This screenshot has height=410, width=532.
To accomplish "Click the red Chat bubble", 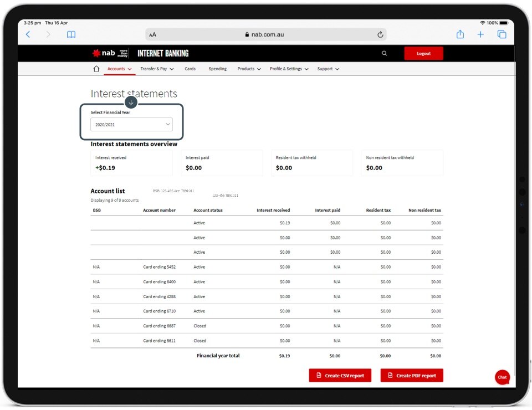I will tap(502, 377).
